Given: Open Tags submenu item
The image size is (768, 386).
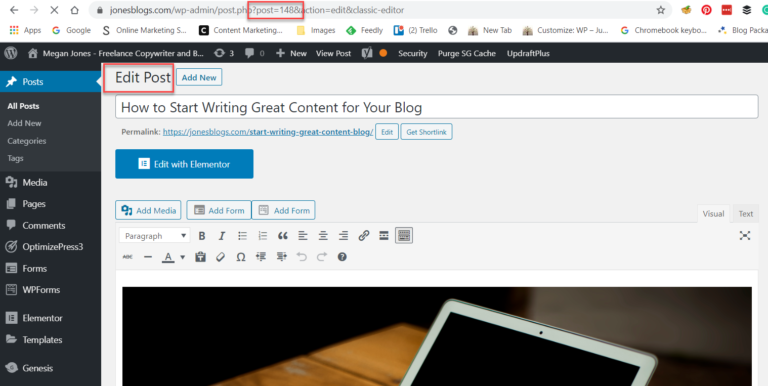Looking at the screenshot, I should 15,159.
